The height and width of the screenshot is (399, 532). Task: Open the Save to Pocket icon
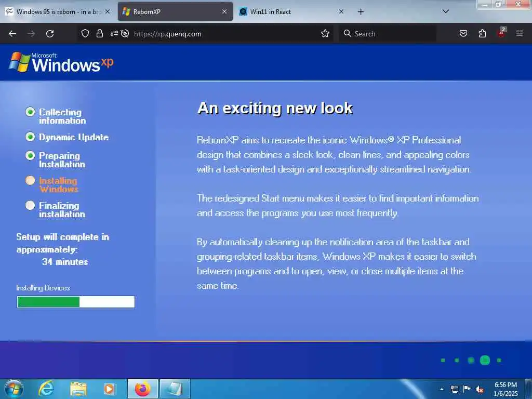pyautogui.click(x=463, y=33)
